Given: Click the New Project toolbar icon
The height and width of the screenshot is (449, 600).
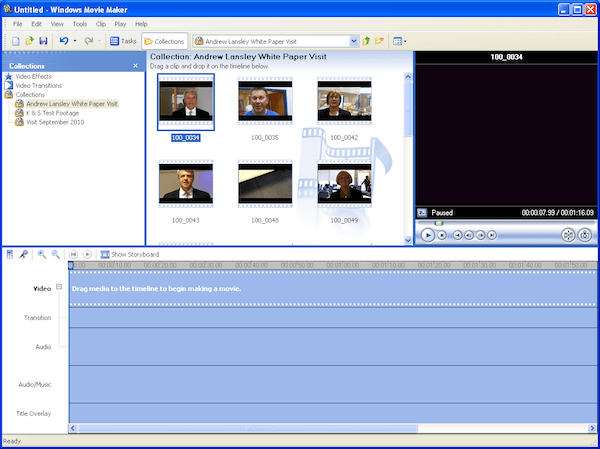Looking at the screenshot, I should pyautogui.click(x=16, y=41).
